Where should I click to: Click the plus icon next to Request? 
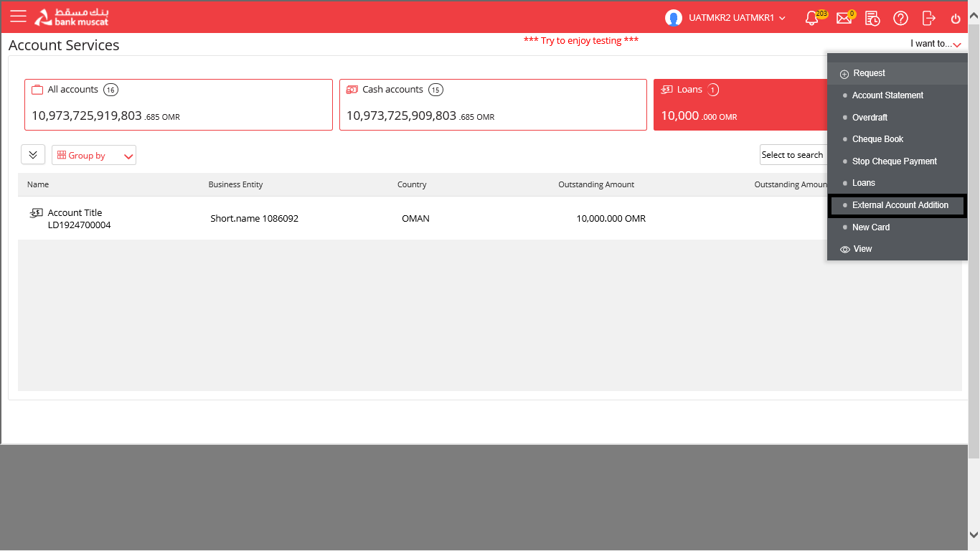click(x=844, y=74)
